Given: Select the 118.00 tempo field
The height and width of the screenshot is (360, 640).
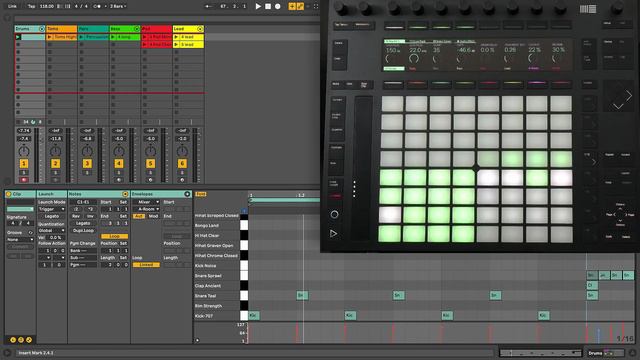Looking at the screenshot, I should click(47, 6).
